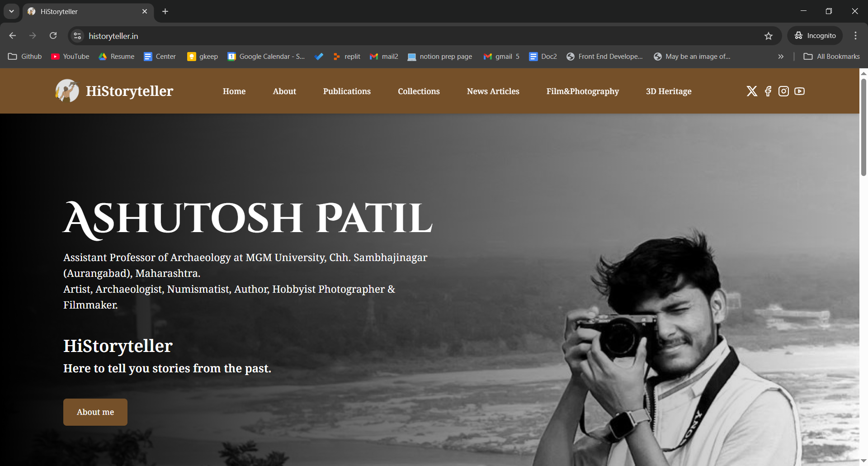Open Chrome's three-dot menu
868x466 pixels.
[x=855, y=35]
